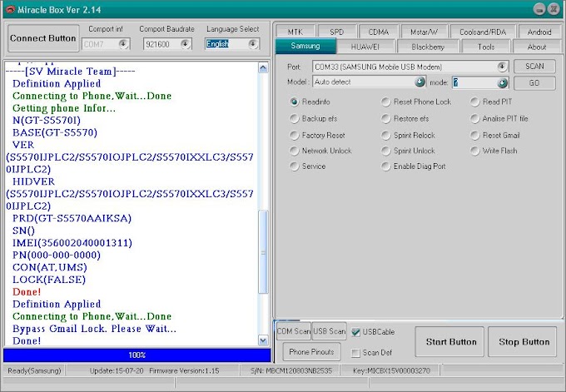The image size is (566, 392).
Task: Open the Comport Baudrate dropdown arrow
Action: coord(186,44)
